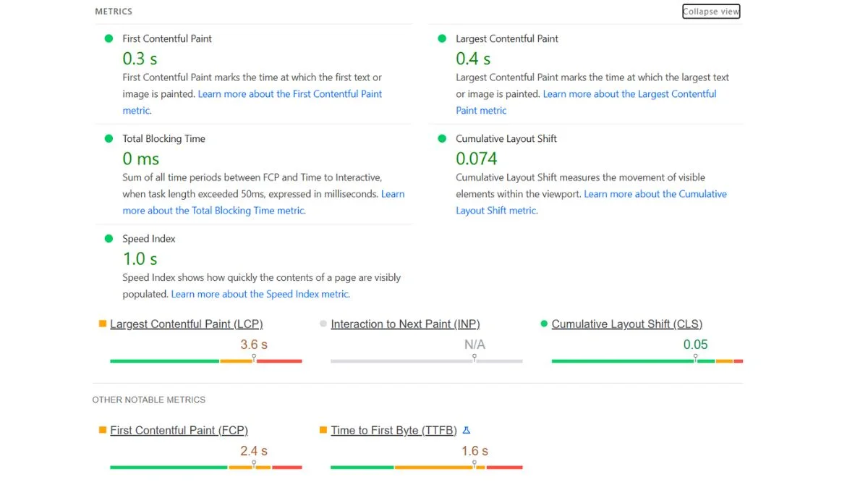Click the Collapse view button
The width and height of the screenshot is (868, 485).
coord(711,12)
